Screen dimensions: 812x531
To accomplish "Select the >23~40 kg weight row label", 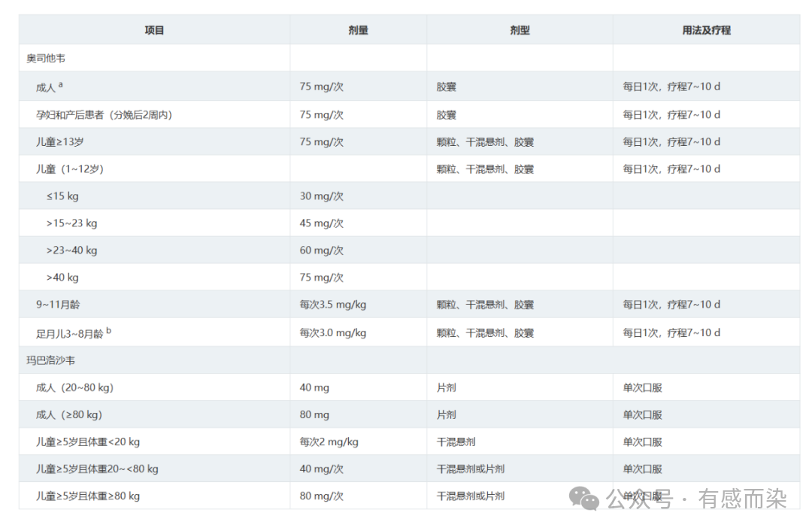I will click(x=71, y=250).
